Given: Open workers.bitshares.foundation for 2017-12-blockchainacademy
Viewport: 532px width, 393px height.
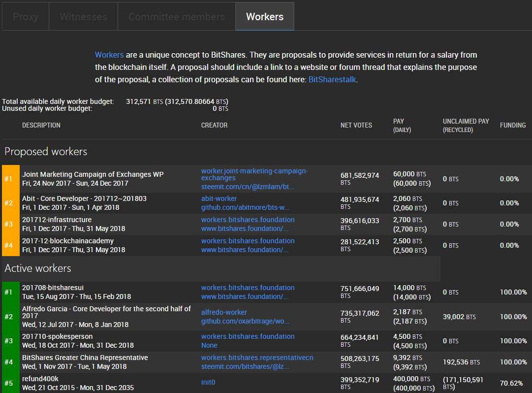Looking at the screenshot, I should pos(248,241).
